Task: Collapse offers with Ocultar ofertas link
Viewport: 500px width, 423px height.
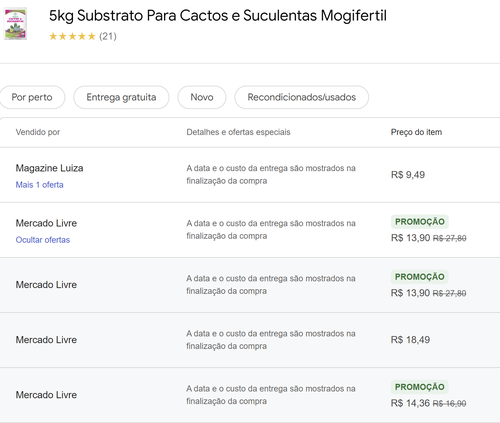Action: coord(43,240)
